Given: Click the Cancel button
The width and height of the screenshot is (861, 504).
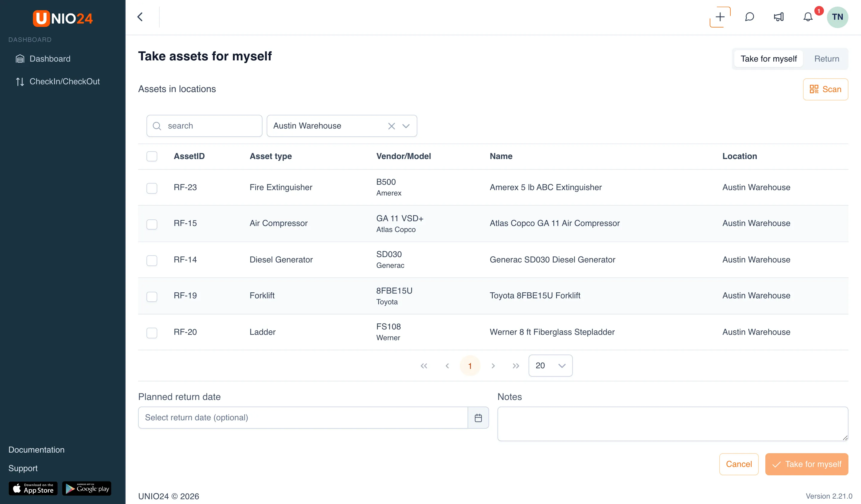Looking at the screenshot, I should click(739, 464).
